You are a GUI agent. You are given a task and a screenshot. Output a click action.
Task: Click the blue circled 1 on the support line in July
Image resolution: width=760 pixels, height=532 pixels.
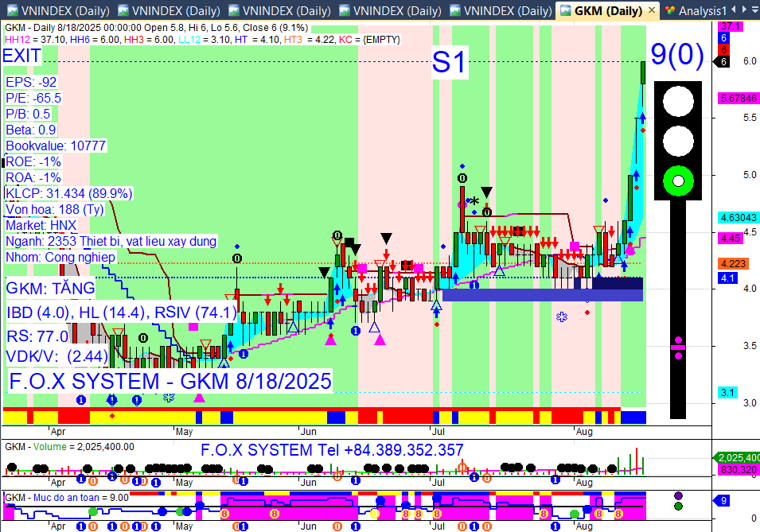pos(474,285)
